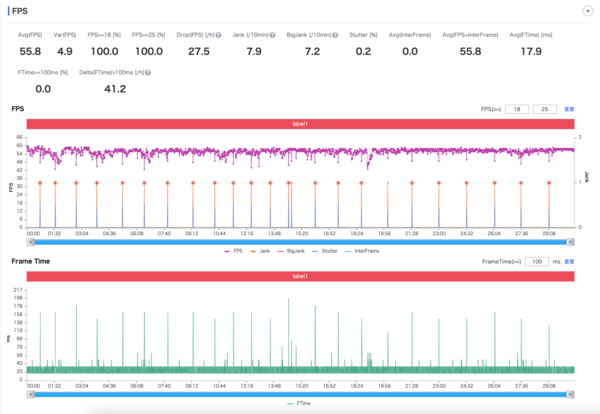Click the blue range bar under the FPS chart

[300, 242]
